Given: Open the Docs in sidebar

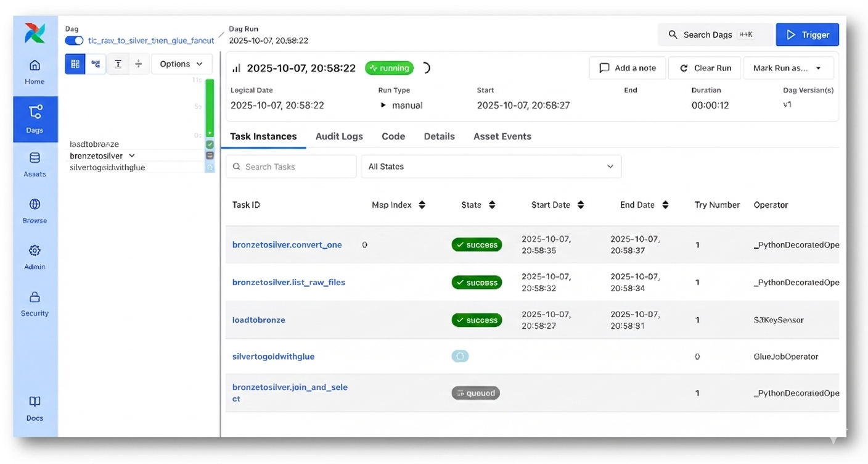Looking at the screenshot, I should (35, 408).
